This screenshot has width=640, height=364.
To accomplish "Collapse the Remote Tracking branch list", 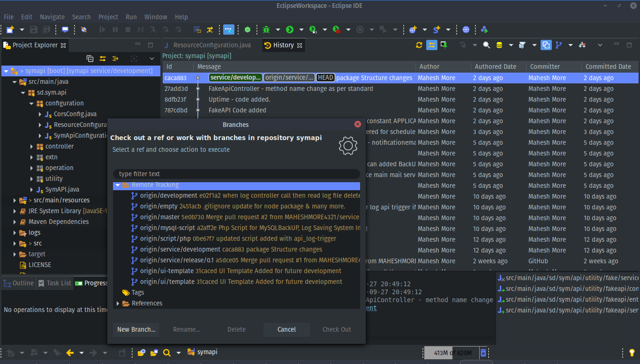I will [117, 185].
